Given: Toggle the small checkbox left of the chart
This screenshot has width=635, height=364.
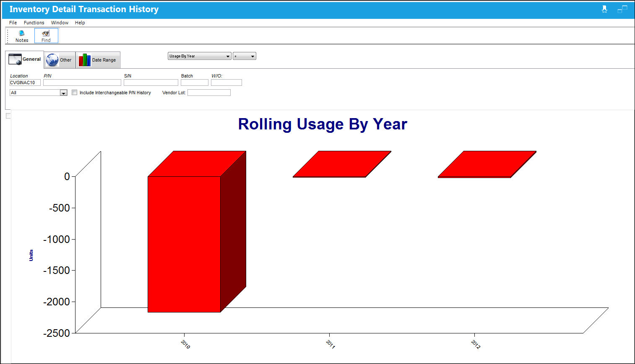Looking at the screenshot, I should (x=8, y=116).
